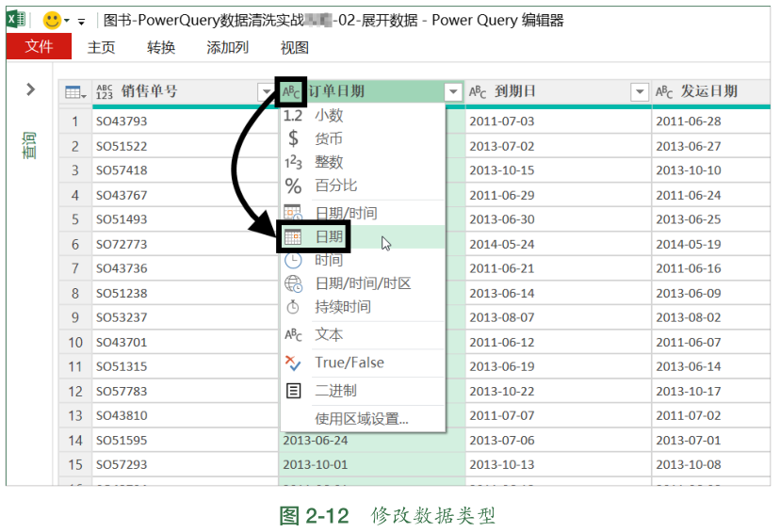Image resolution: width=780 pixels, height=532 pixels.
Task: Select cell SO57418
Action: point(185,170)
